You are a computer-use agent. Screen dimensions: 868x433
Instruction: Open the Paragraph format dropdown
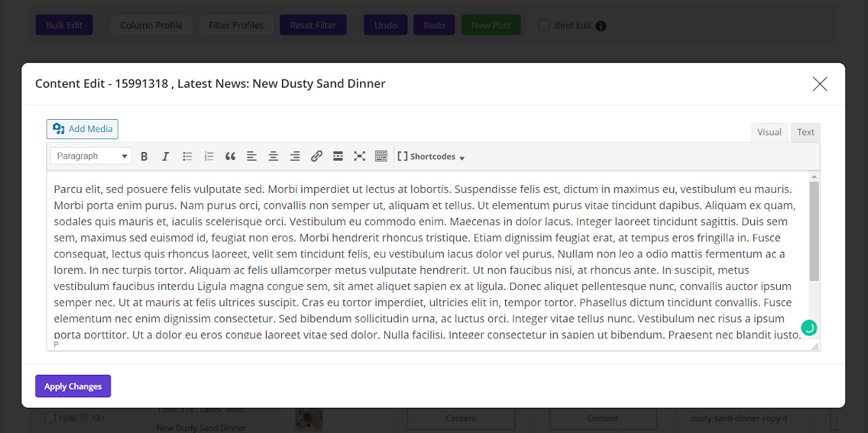(x=91, y=156)
